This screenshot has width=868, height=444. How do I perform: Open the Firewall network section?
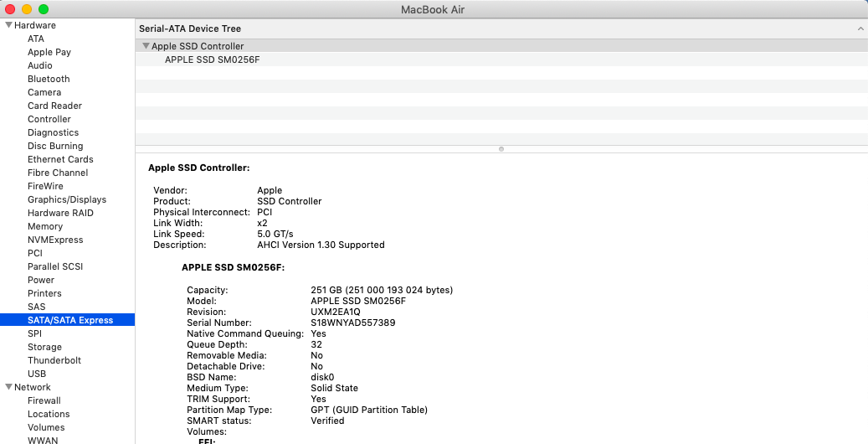click(x=44, y=400)
